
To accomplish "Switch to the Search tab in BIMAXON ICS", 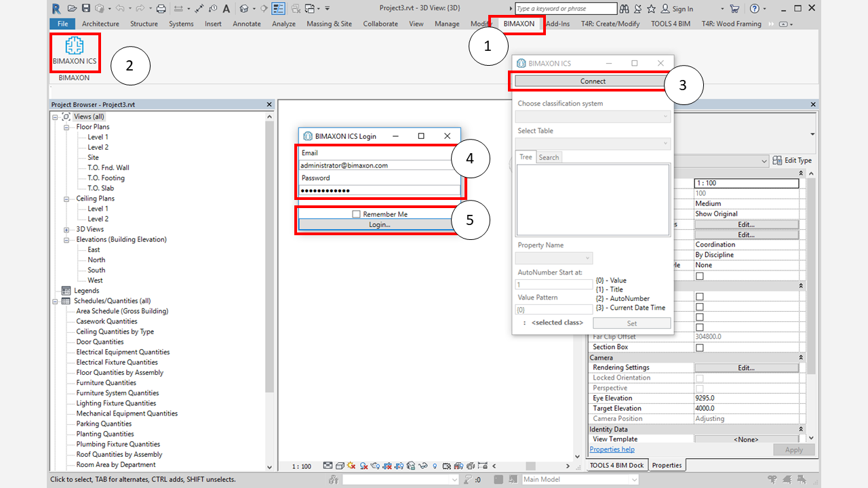I will pyautogui.click(x=549, y=157).
